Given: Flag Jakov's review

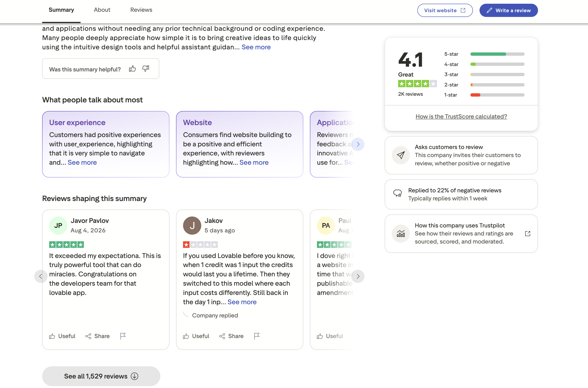Looking at the screenshot, I should [x=257, y=336].
